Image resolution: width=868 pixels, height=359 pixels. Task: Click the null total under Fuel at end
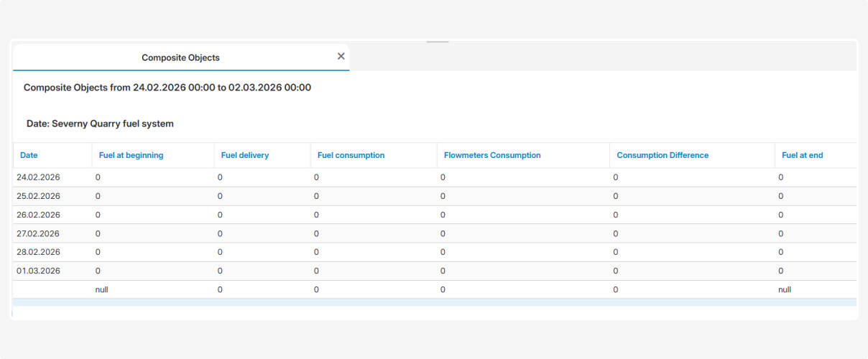click(x=785, y=289)
